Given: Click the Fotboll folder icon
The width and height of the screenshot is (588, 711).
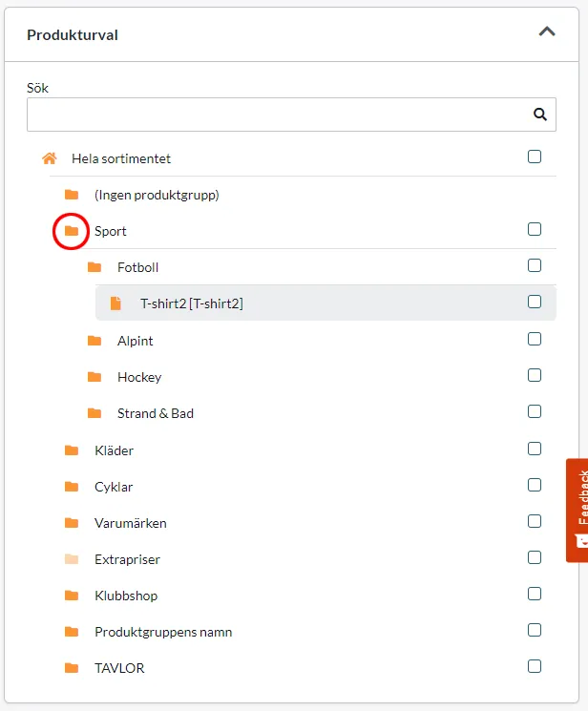Looking at the screenshot, I should [x=94, y=267].
